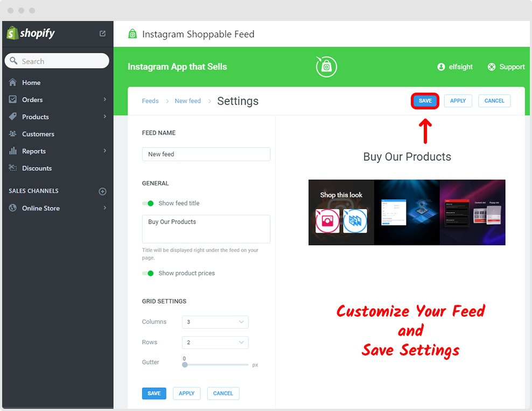Click the Instagram Shoppable Feed app icon
This screenshot has width=532, height=411.
coord(132,33)
